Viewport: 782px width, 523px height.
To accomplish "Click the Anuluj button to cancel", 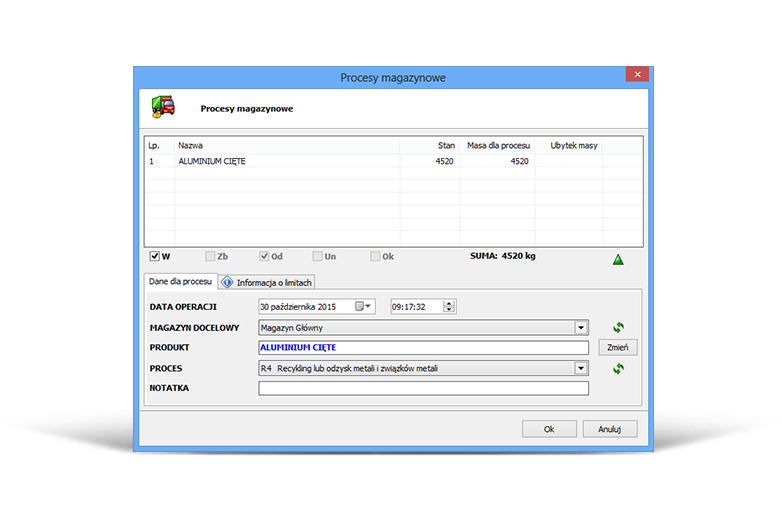I will pos(610,429).
